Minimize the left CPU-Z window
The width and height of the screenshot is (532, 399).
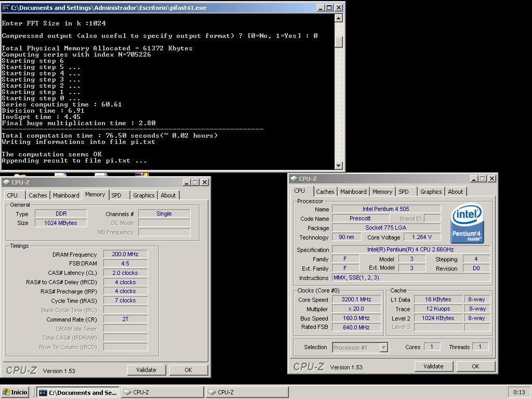(187, 182)
